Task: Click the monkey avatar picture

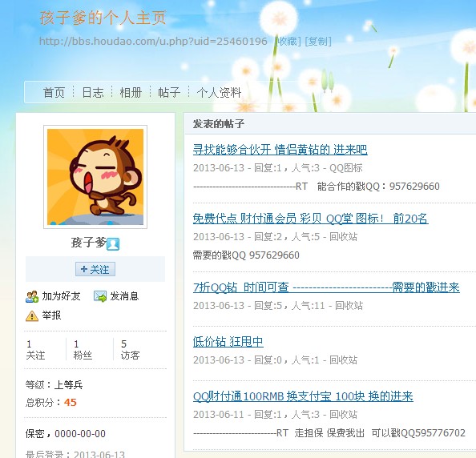Action: (95, 177)
